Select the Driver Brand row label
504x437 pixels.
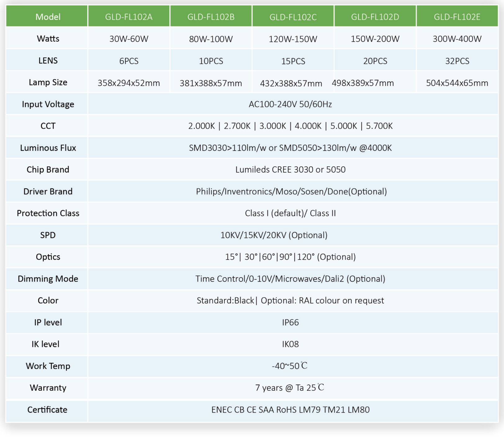48,191
